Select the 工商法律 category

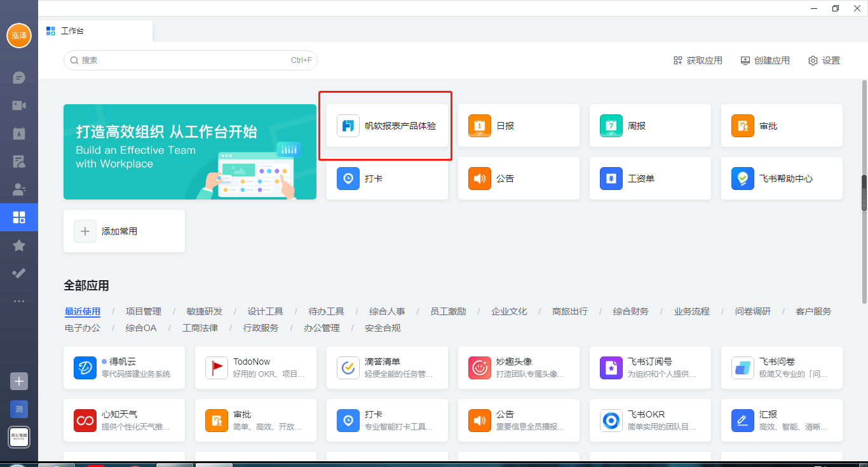click(200, 328)
